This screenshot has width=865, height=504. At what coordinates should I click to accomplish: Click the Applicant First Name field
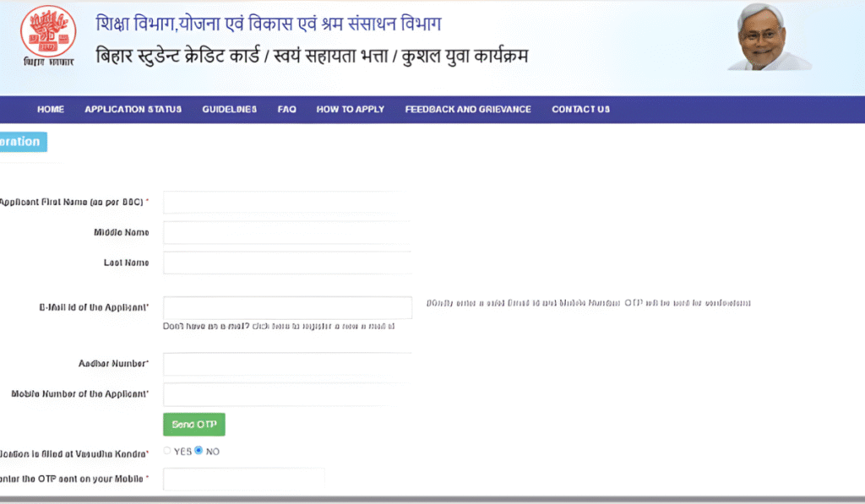[286, 203]
